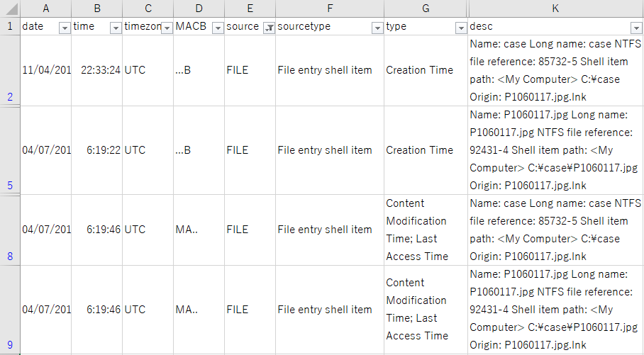Viewport: 644px width, 355px height.
Task: Click the UTC cell in row 9
Action: pos(148,310)
